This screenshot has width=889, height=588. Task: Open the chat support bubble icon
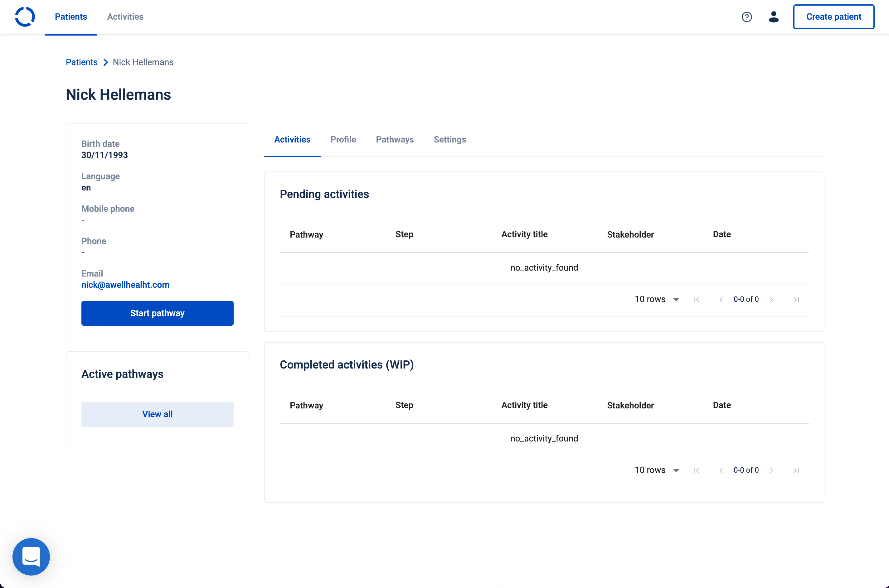pos(31,557)
